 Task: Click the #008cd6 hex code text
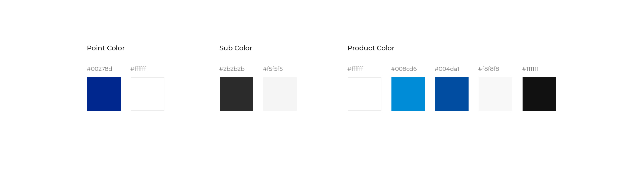click(x=404, y=69)
